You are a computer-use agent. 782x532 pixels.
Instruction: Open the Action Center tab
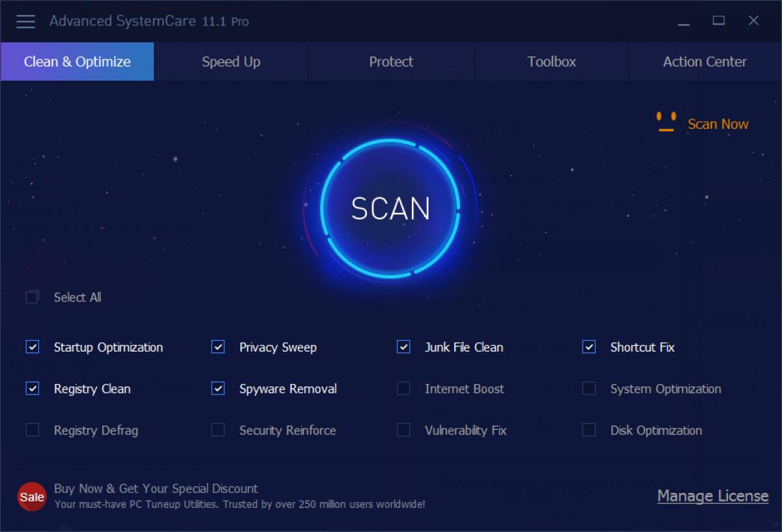pos(704,61)
